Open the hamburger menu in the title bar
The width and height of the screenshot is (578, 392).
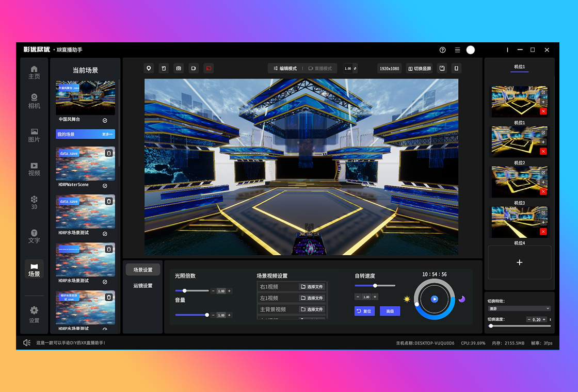coord(457,50)
